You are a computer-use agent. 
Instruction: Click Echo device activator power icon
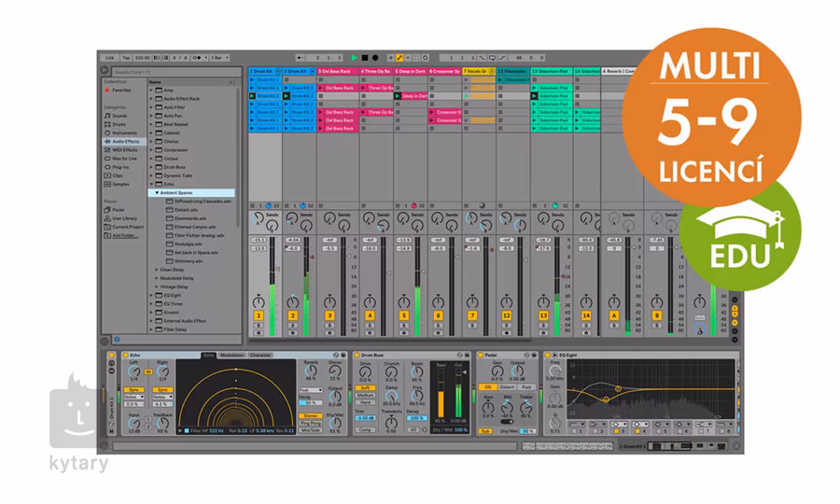click(124, 356)
